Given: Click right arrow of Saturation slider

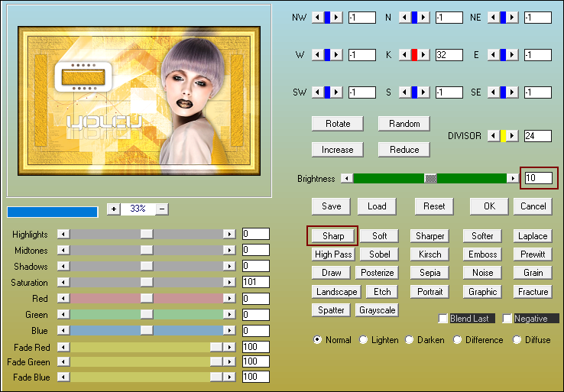Looking at the screenshot, I should (x=229, y=283).
